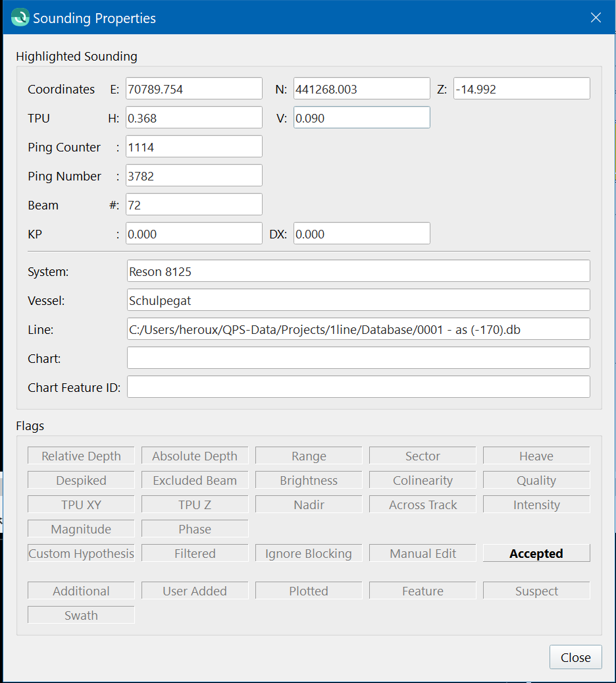Click the Northing coordinate field 441268.003

pos(362,88)
